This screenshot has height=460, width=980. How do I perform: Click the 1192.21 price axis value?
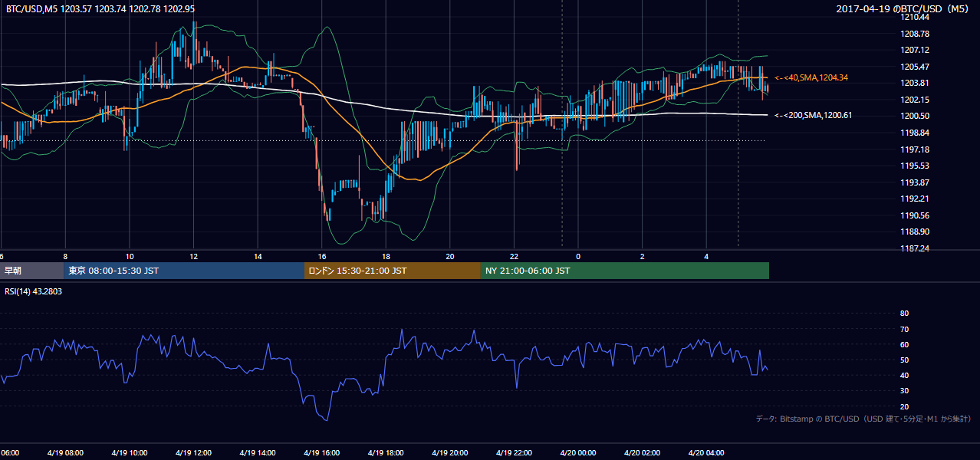tap(916, 199)
